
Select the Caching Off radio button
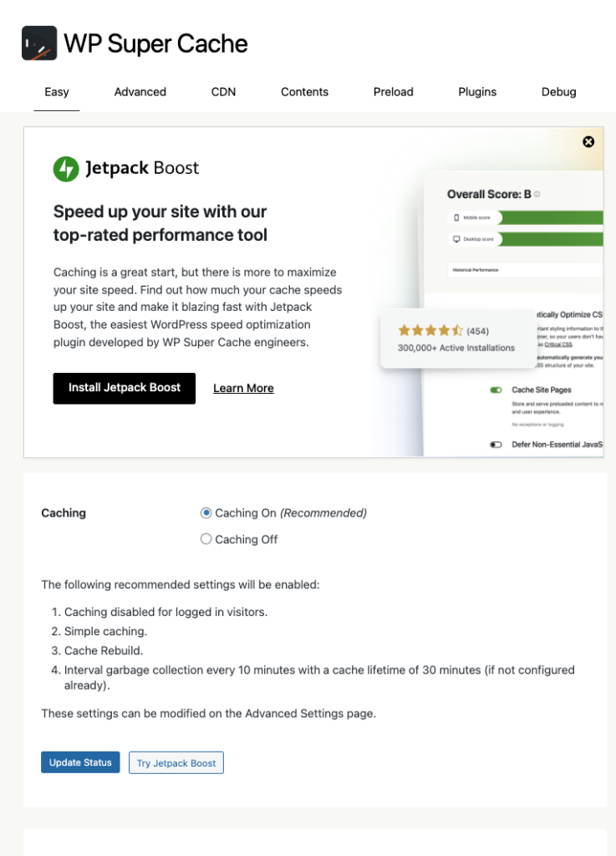tap(206, 539)
